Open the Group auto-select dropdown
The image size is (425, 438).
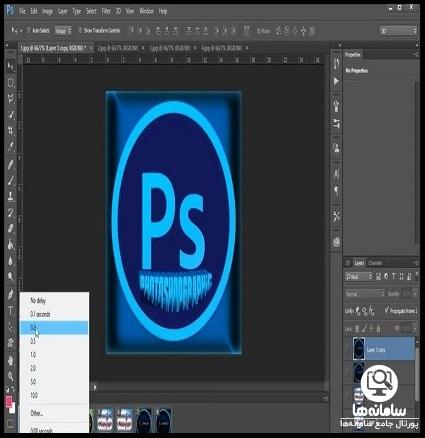[63, 31]
